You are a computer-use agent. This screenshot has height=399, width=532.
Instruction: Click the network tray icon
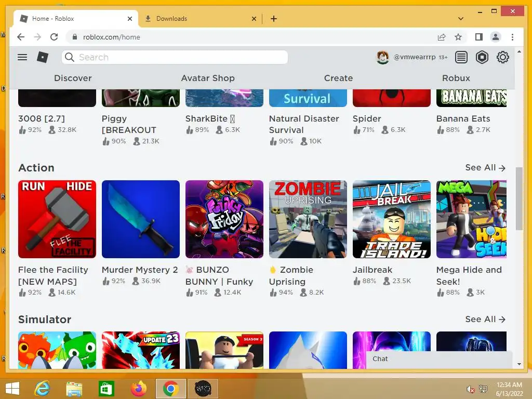pyautogui.click(x=483, y=389)
